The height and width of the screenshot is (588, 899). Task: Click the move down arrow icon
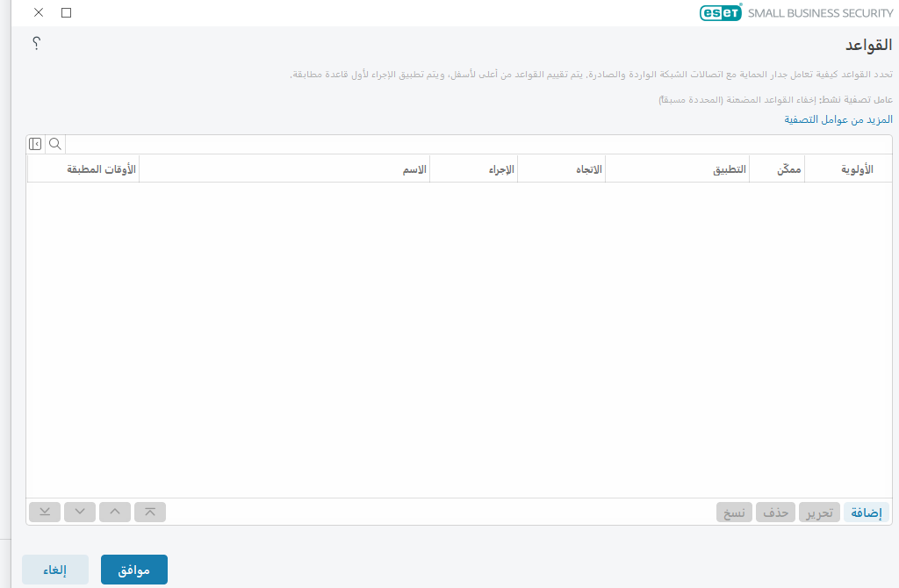(x=79, y=512)
